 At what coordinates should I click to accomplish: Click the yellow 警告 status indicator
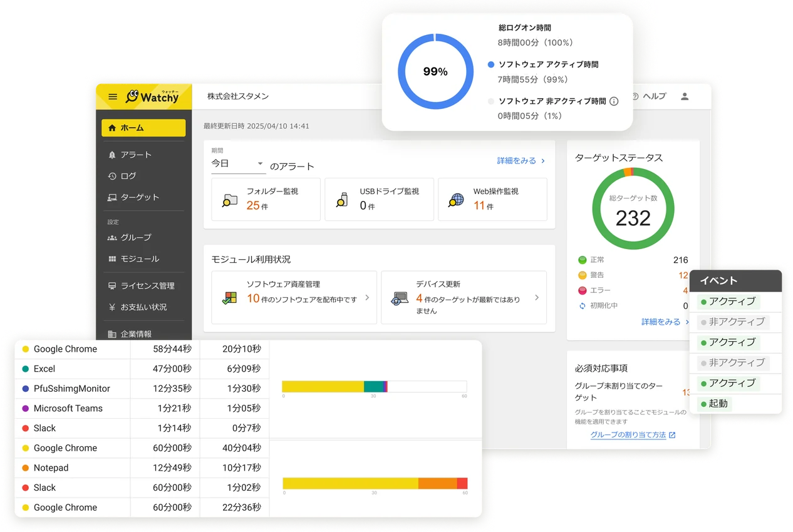click(582, 275)
